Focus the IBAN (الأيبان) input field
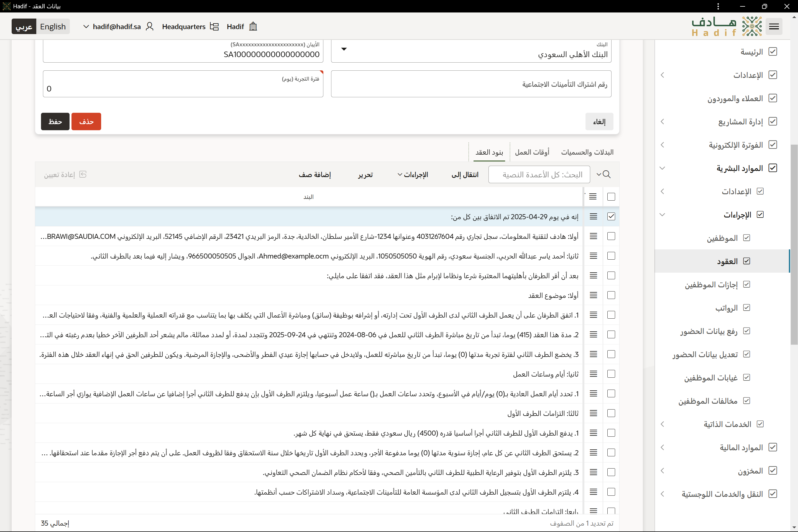The width and height of the screenshot is (798, 532). click(183, 51)
